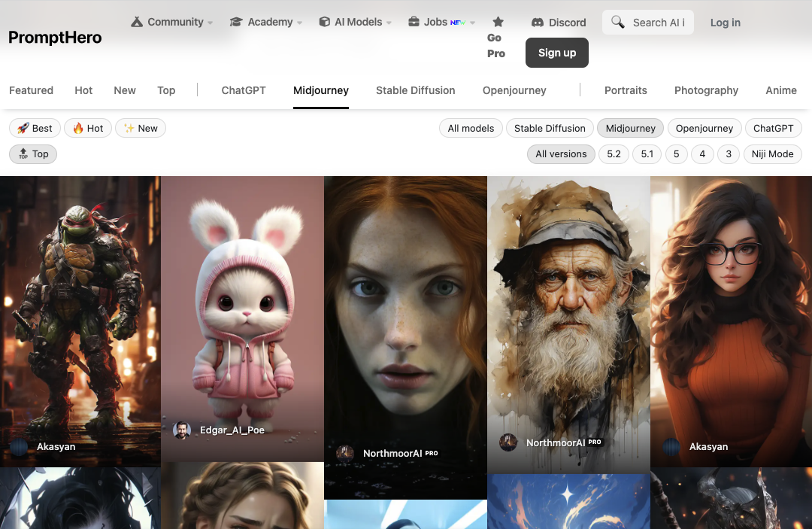Viewport: 812px width, 529px height.
Task: Click the Discord logo icon
Action: [x=538, y=23]
